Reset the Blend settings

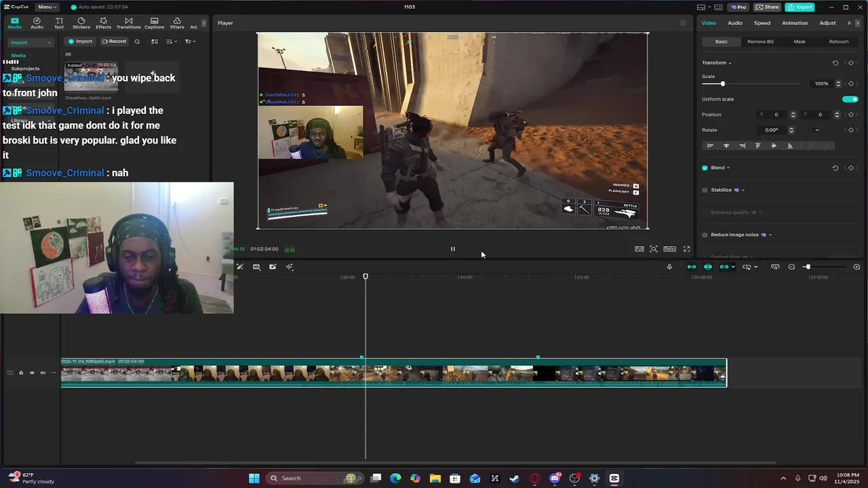click(835, 168)
